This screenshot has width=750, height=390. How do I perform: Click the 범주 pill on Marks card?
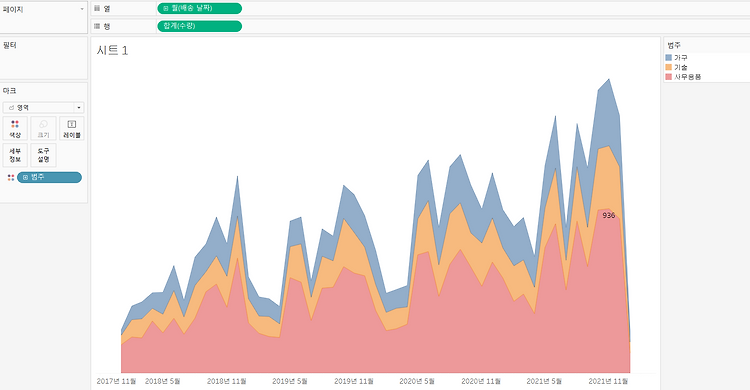coord(49,178)
